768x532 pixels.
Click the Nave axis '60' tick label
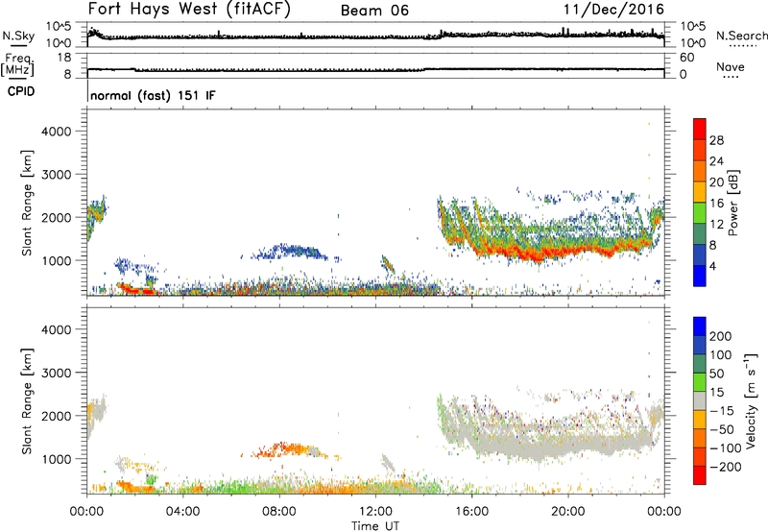point(686,58)
